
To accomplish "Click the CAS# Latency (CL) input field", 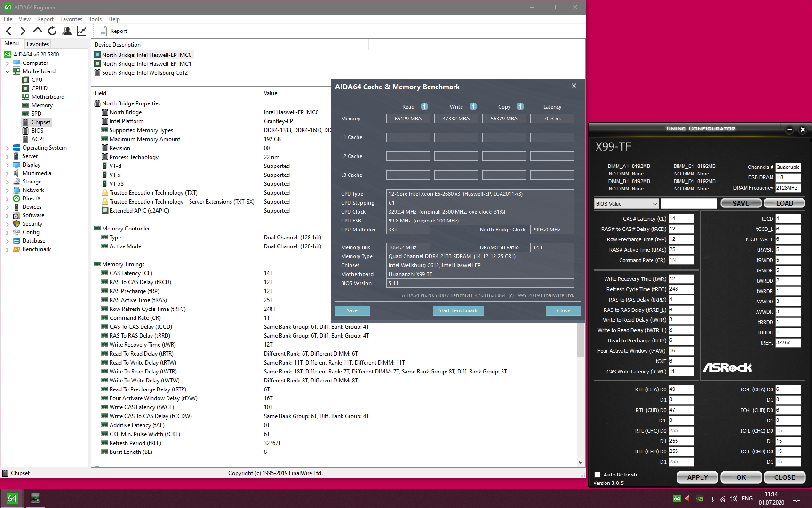I will [x=681, y=219].
